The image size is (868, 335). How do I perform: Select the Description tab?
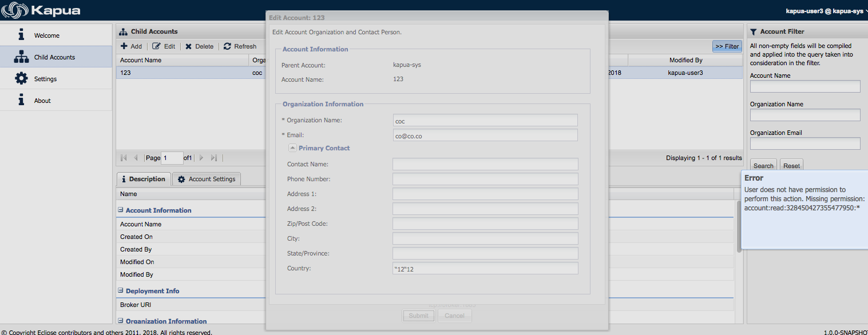(x=143, y=179)
